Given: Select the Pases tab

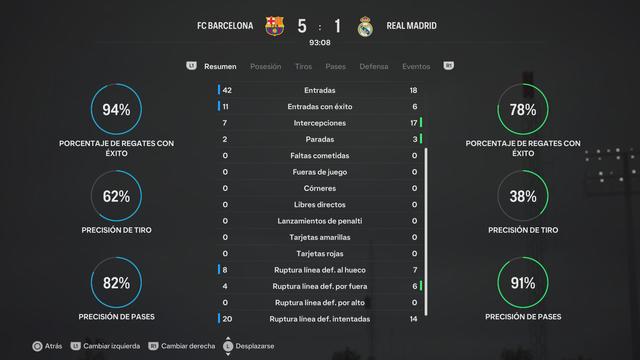Looking at the screenshot, I should [x=336, y=67].
